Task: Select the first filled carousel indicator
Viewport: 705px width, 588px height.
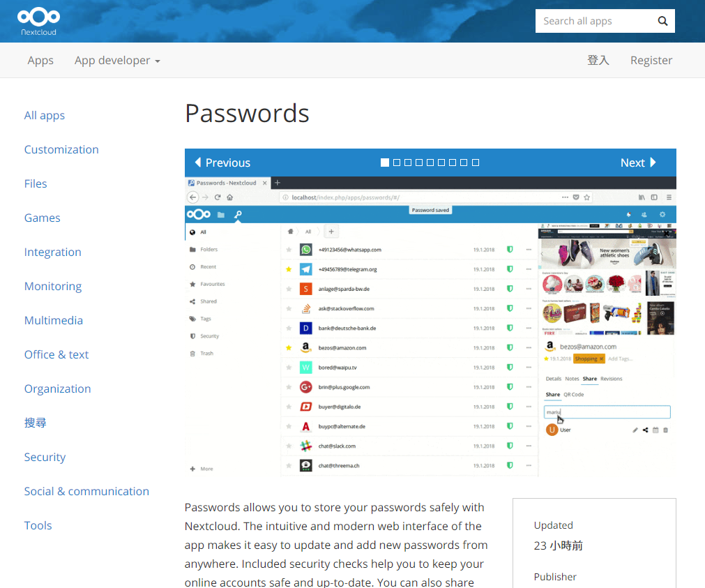Action: pyautogui.click(x=385, y=163)
